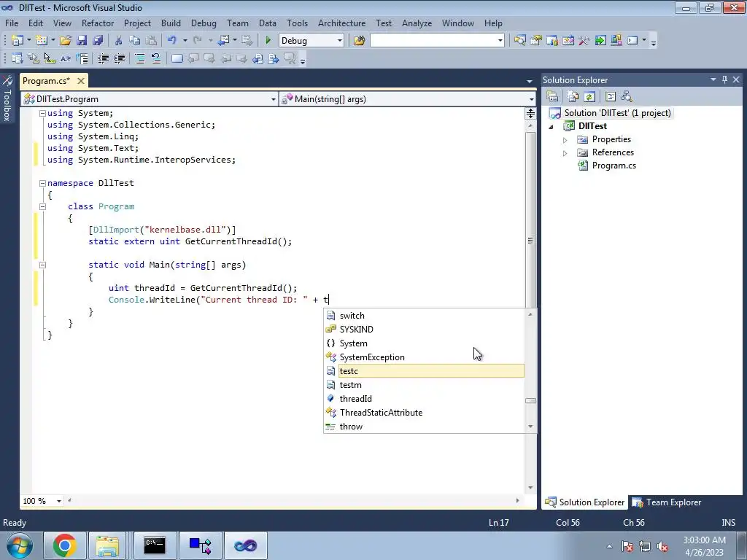The width and height of the screenshot is (747, 560).
Task: Click the Cut scissors icon
Action: [x=118, y=41]
